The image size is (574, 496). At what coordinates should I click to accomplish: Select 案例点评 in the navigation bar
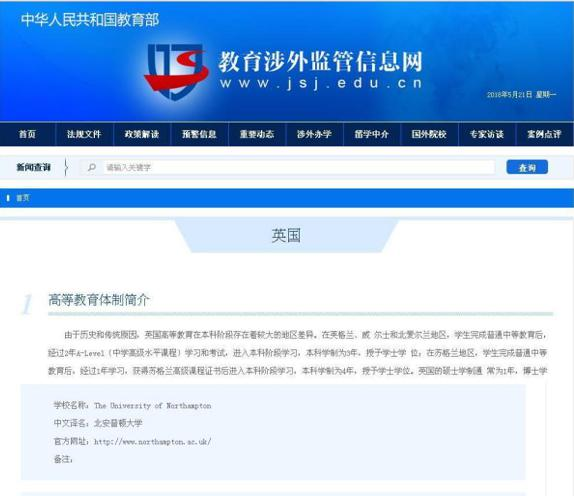click(x=544, y=134)
